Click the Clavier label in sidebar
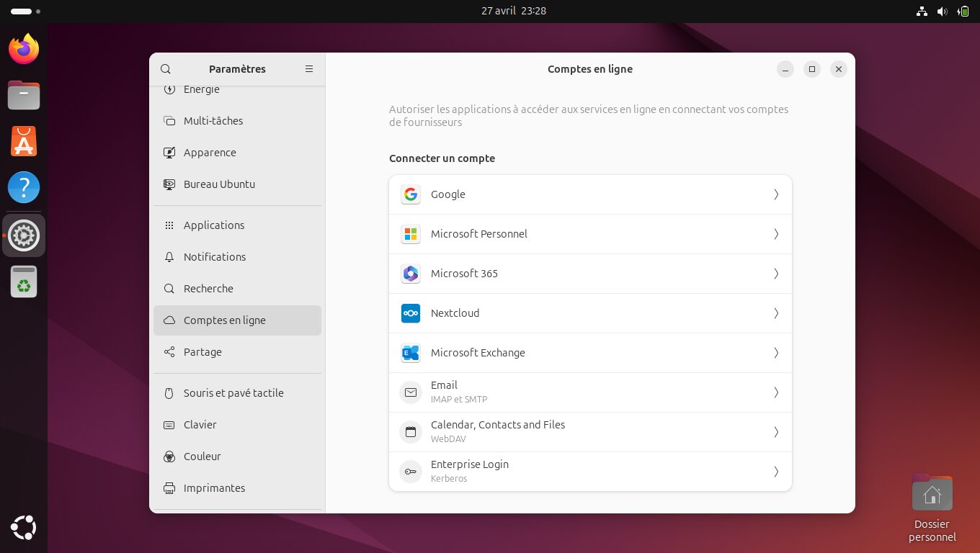 (200, 425)
